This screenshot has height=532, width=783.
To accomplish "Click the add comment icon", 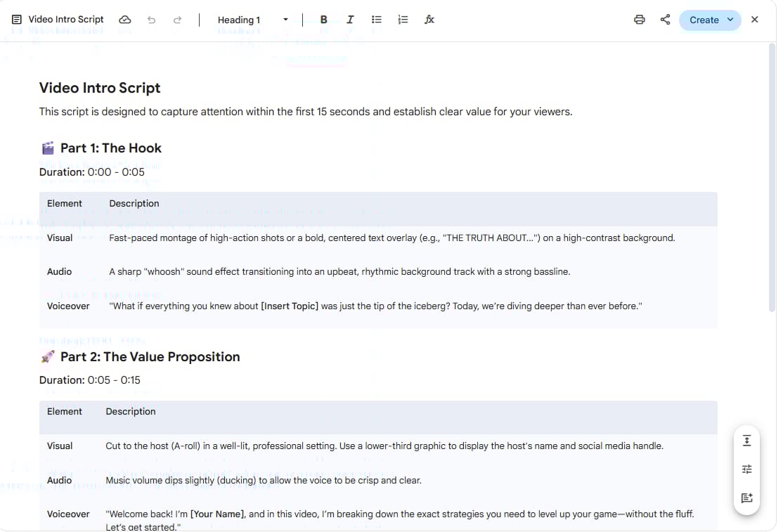I will coord(746,498).
